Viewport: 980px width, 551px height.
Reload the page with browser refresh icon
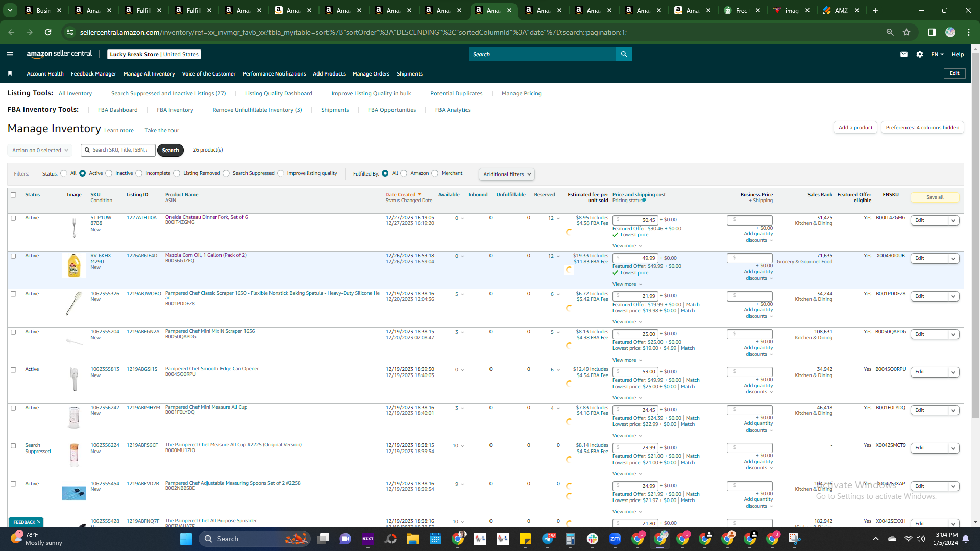[x=48, y=32]
